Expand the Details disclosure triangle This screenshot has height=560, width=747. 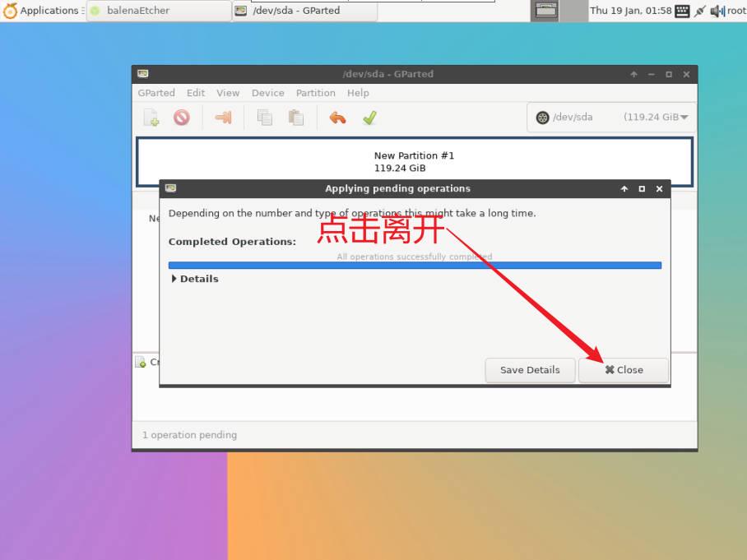[x=174, y=279]
